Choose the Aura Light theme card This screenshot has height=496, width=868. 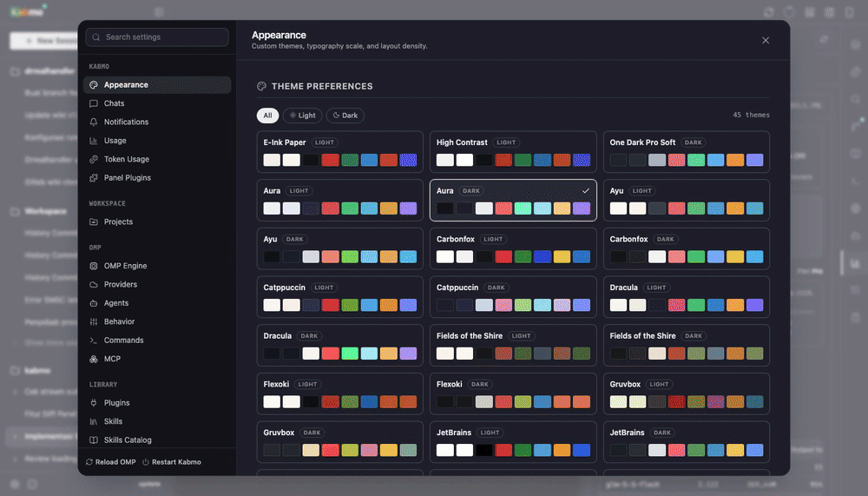tap(340, 200)
